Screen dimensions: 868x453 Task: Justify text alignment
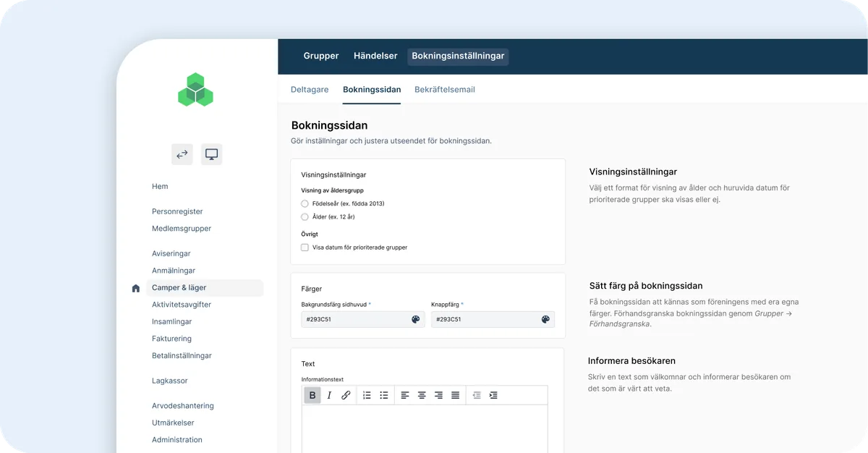tap(455, 395)
